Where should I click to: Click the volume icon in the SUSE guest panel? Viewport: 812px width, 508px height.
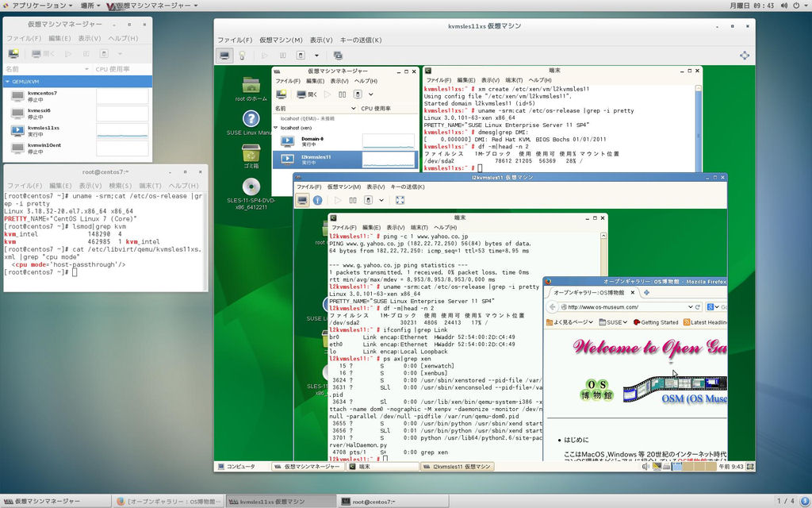(x=645, y=467)
